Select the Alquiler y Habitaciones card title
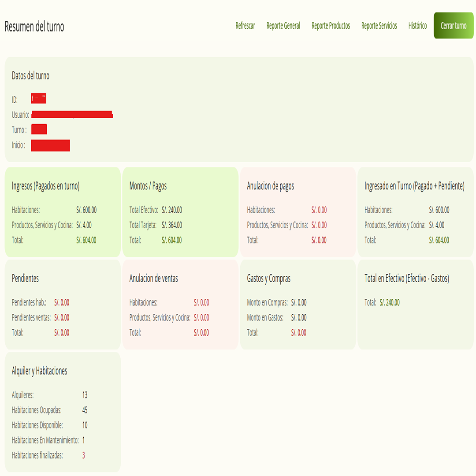This screenshot has height=476, width=476. click(x=40, y=371)
